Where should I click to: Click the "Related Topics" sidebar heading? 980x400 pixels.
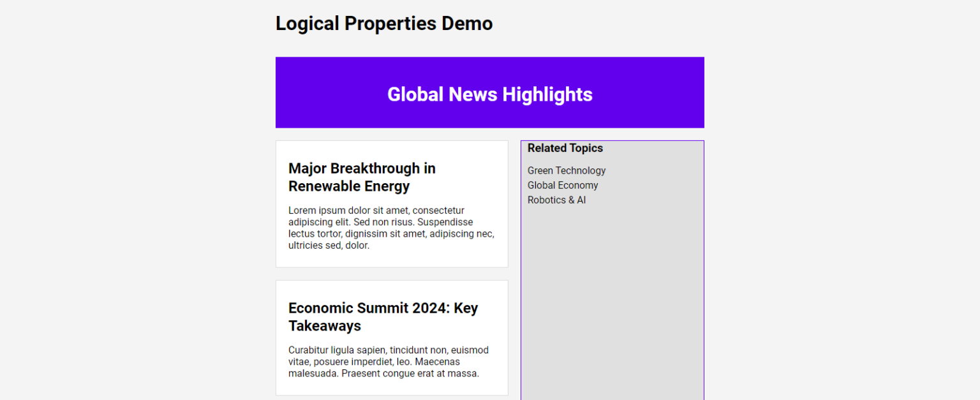tap(565, 148)
